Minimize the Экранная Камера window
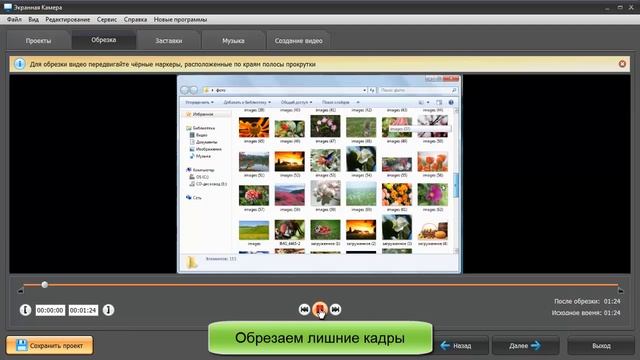640x360 pixels. pos(607,8)
